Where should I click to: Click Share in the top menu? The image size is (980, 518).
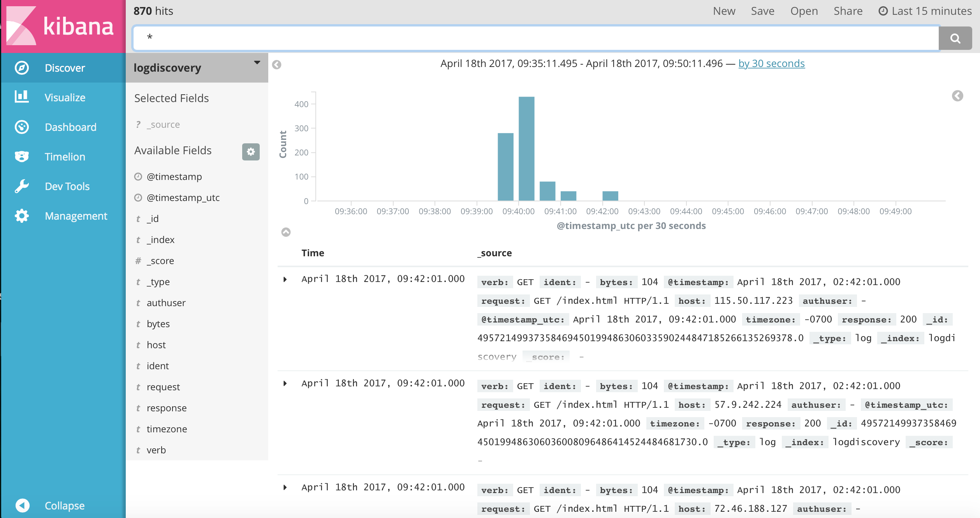[x=848, y=11]
